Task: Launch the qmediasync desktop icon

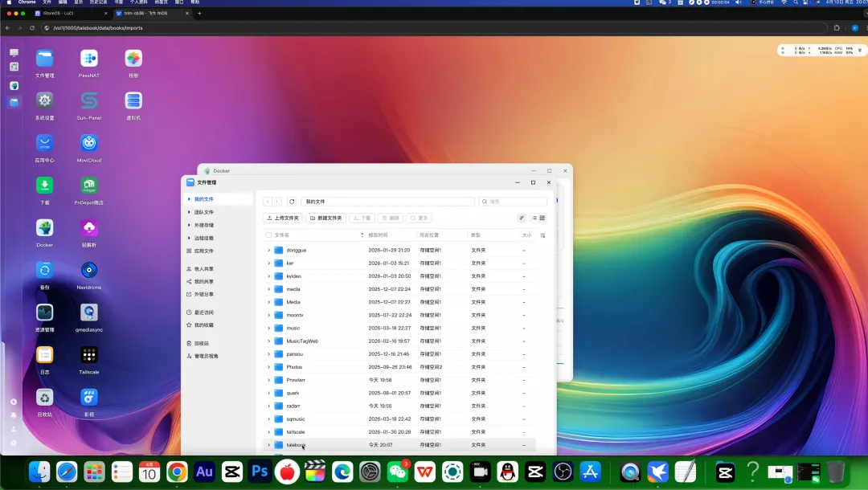Action: point(89,312)
